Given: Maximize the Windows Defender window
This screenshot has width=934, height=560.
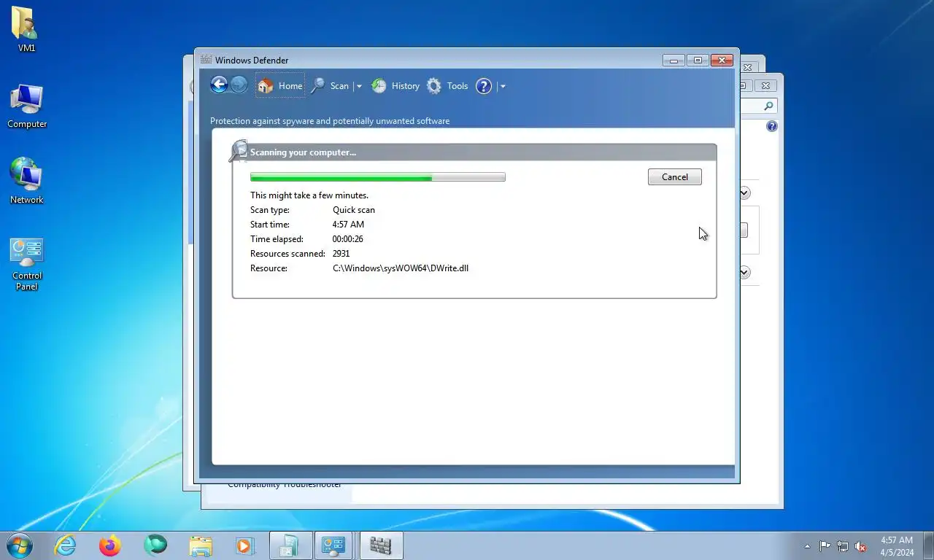Looking at the screenshot, I should pyautogui.click(x=698, y=60).
